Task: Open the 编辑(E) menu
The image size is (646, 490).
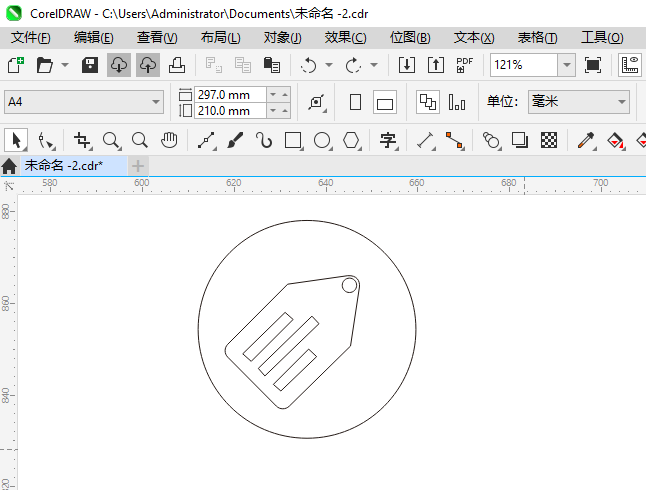Action: (x=94, y=38)
